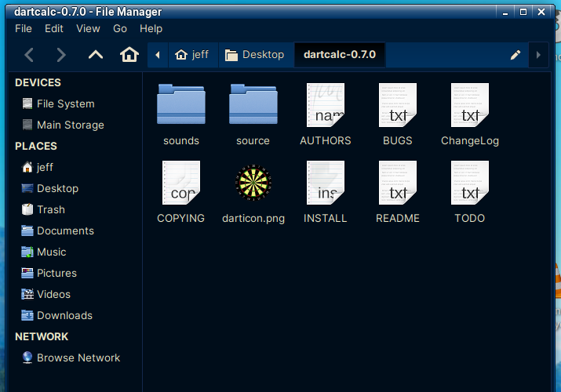Screen dimensions: 561x392
Task: Click the pencil edit-path icon
Action: point(515,55)
